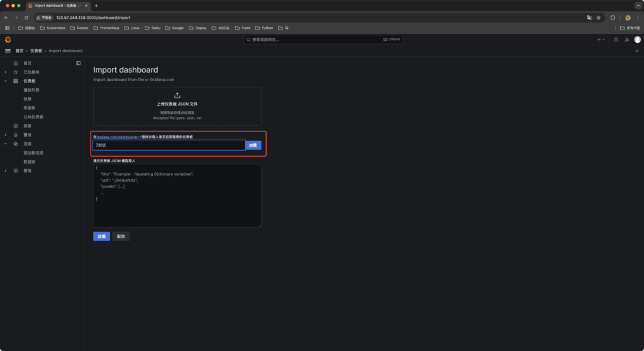Viewport: 644px width, 351px height.
Task: Open the news feed RSS icon
Action: pos(626,40)
